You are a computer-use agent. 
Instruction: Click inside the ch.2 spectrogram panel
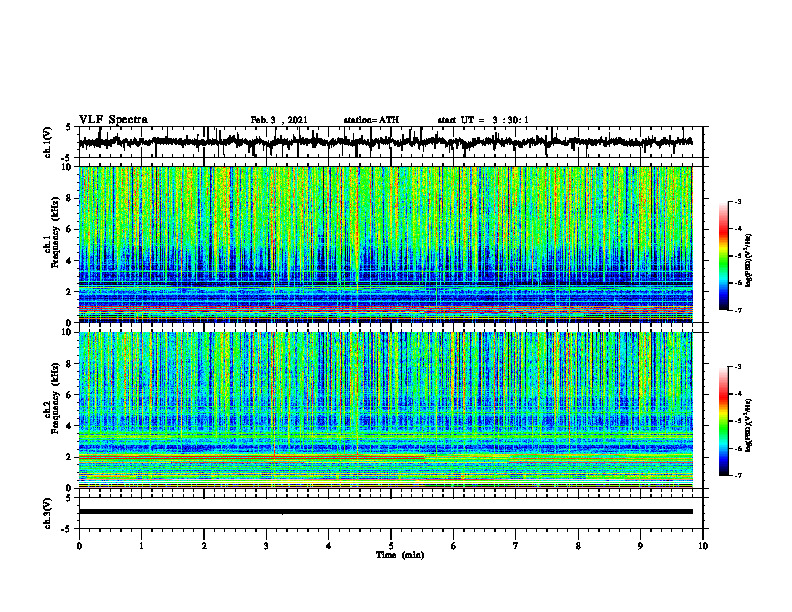(x=385, y=410)
